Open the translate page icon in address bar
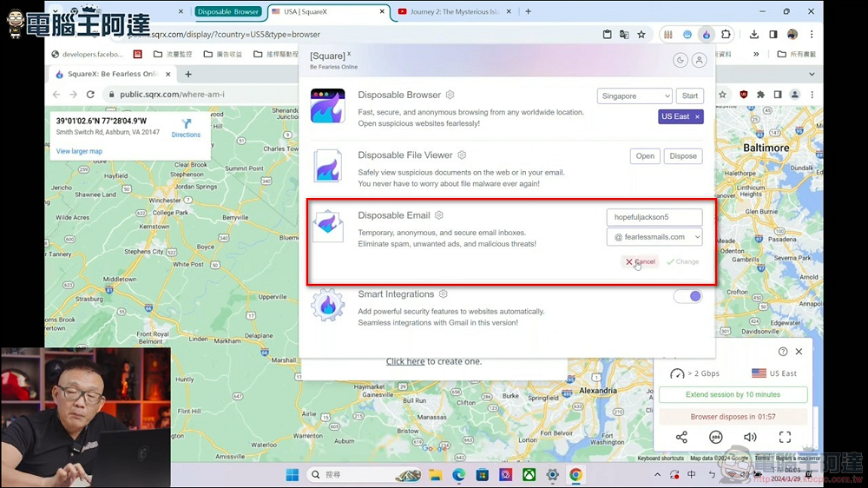 tap(624, 35)
